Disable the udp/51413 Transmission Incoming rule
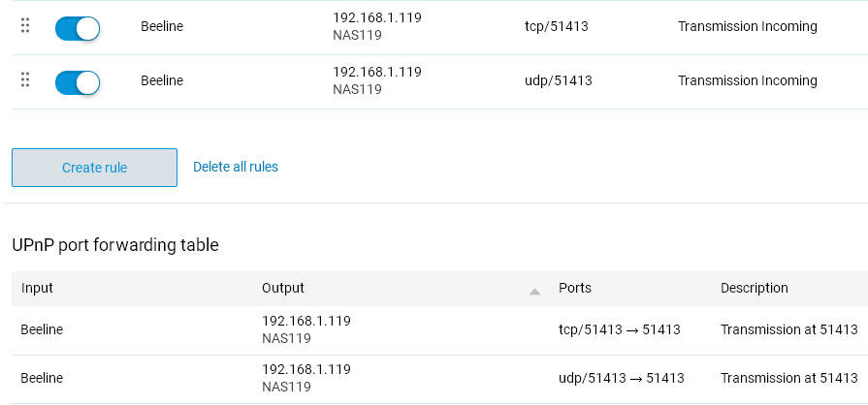868x405 pixels. 78,82
